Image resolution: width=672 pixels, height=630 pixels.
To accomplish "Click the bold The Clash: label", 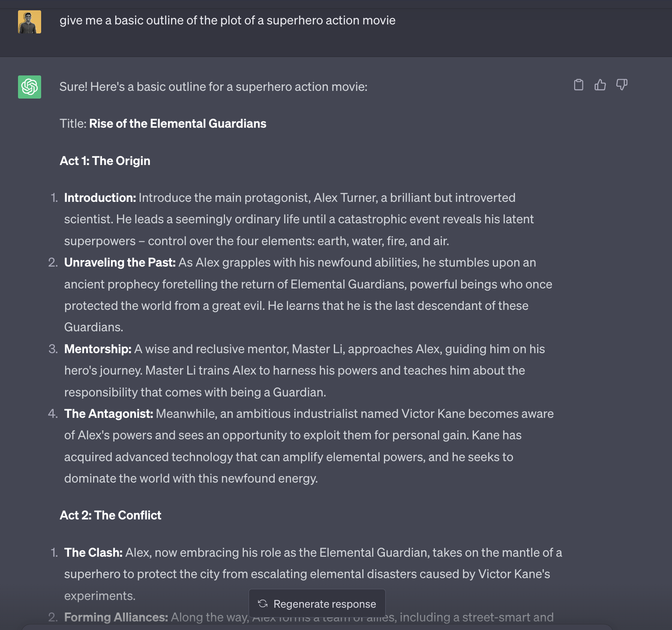I will tap(93, 553).
